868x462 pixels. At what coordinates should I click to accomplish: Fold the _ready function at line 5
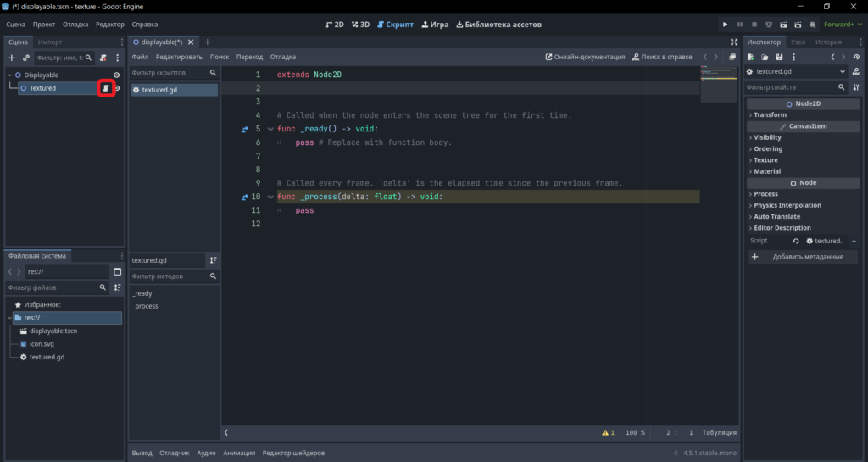270,129
